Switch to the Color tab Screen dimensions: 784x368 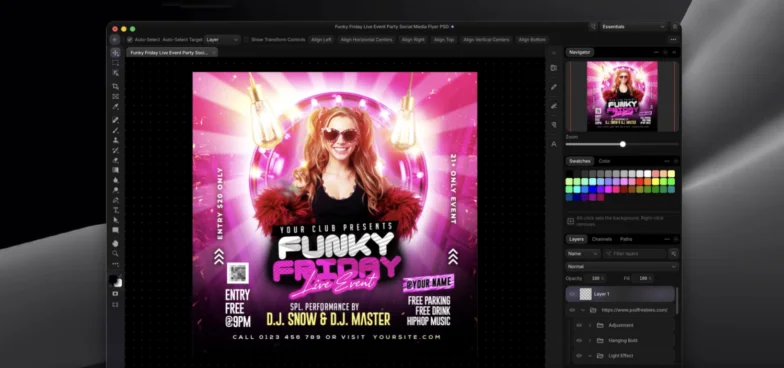coord(604,161)
